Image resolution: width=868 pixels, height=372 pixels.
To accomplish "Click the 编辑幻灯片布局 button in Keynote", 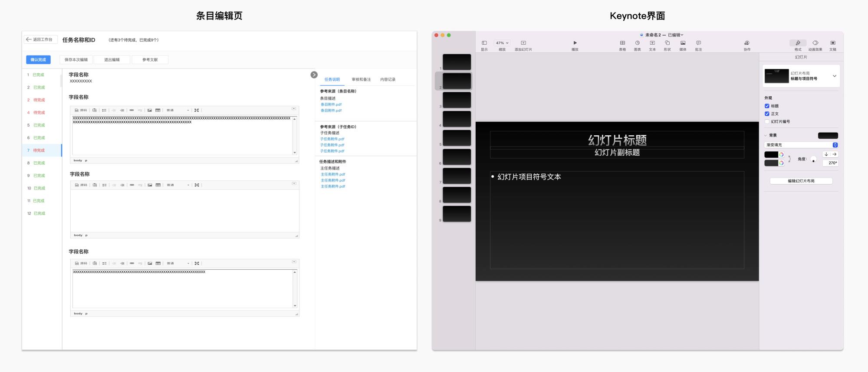I will [801, 181].
